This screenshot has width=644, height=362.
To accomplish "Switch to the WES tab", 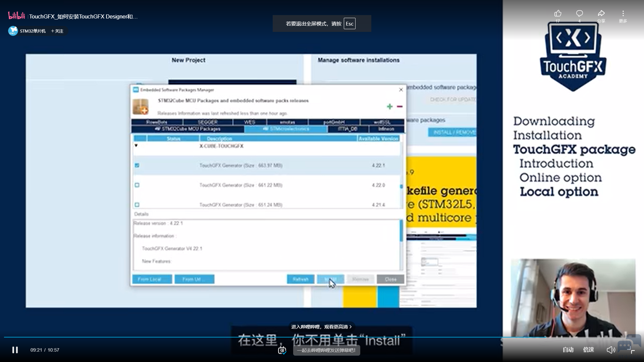I will [x=250, y=122].
